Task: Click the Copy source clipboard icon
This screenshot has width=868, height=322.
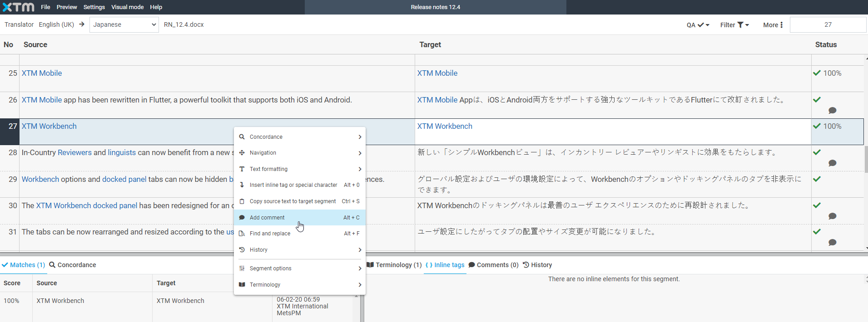Action: click(242, 201)
